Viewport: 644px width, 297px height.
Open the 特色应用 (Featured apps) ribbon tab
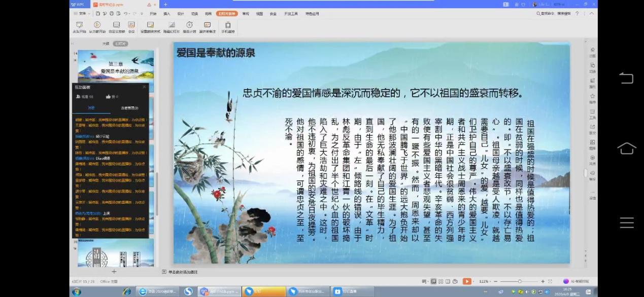[312, 14]
